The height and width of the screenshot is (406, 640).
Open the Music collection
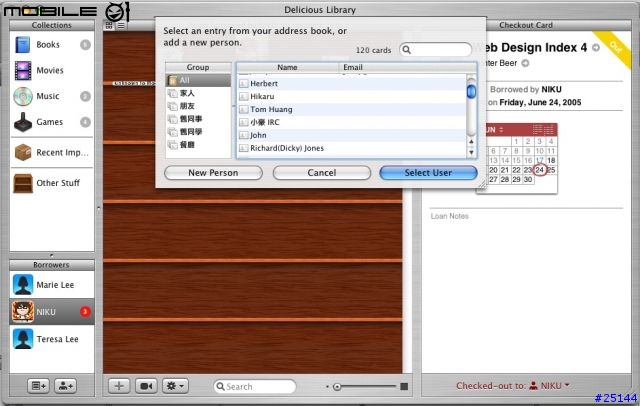(x=51, y=96)
